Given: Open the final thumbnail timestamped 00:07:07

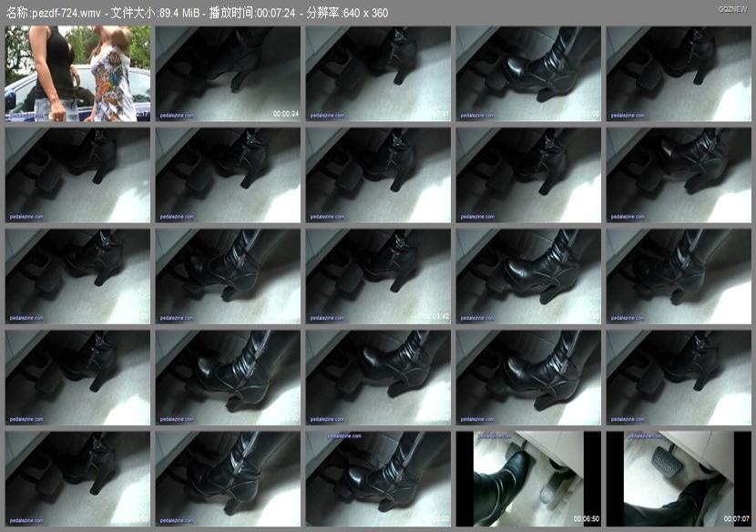Looking at the screenshot, I should pos(679,478).
